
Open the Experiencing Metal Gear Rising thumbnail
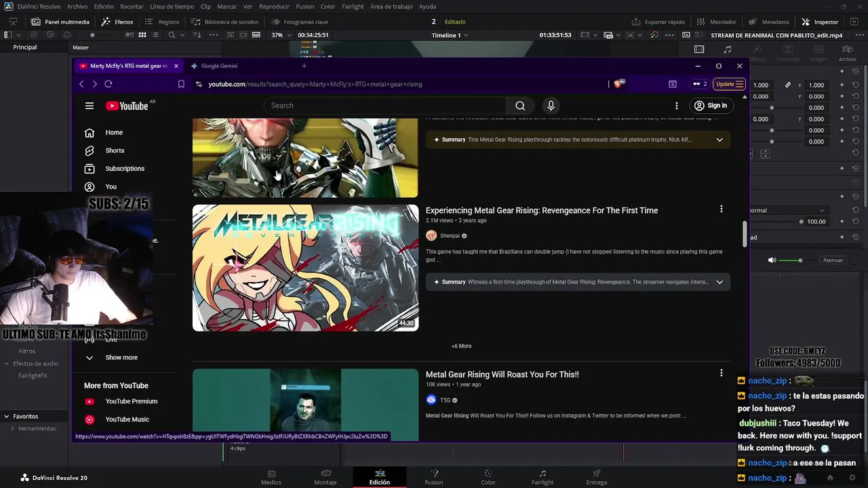[305, 268]
